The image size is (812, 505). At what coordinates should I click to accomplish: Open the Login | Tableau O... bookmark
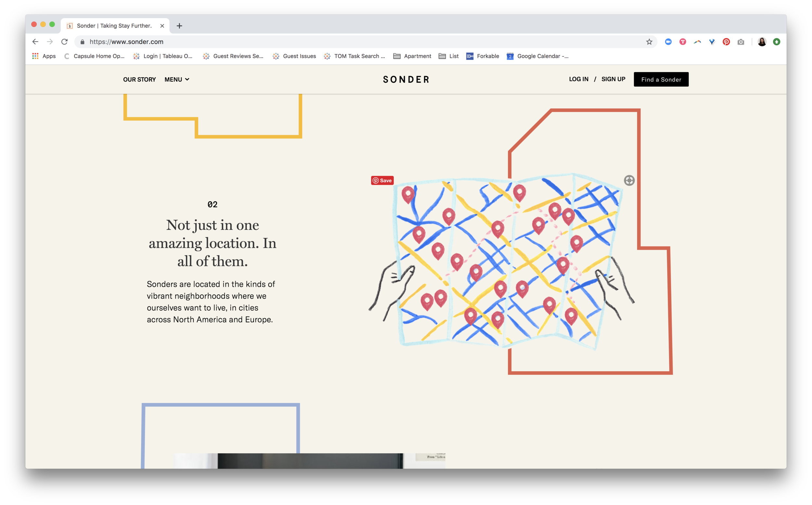(163, 56)
